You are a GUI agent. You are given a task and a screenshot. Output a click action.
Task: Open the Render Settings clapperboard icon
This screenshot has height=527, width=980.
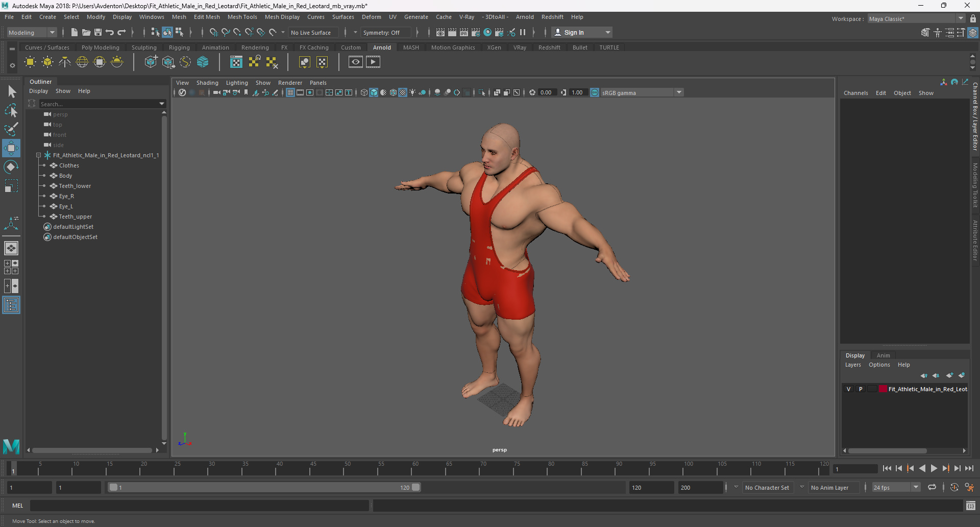pyautogui.click(x=476, y=32)
